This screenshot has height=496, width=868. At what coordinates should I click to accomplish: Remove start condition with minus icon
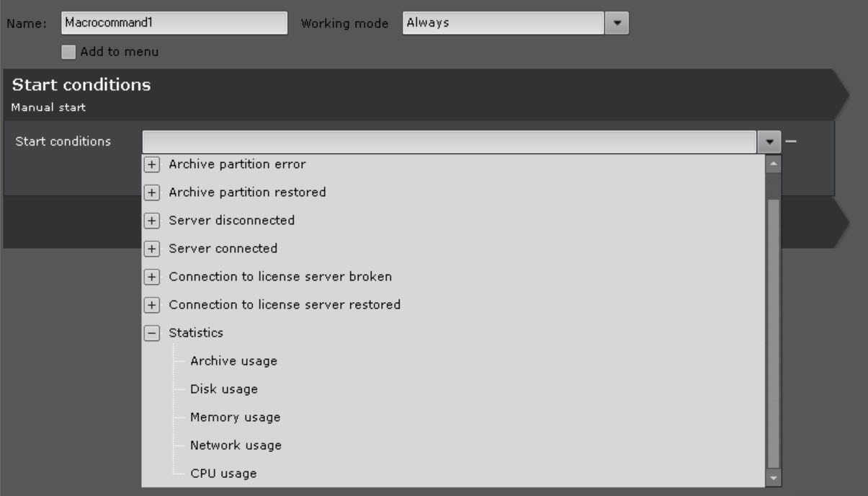791,142
